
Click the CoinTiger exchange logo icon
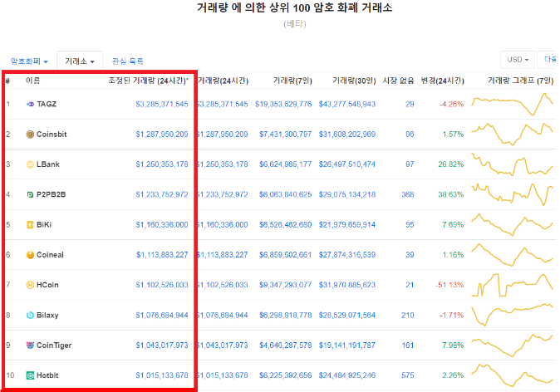click(31, 345)
